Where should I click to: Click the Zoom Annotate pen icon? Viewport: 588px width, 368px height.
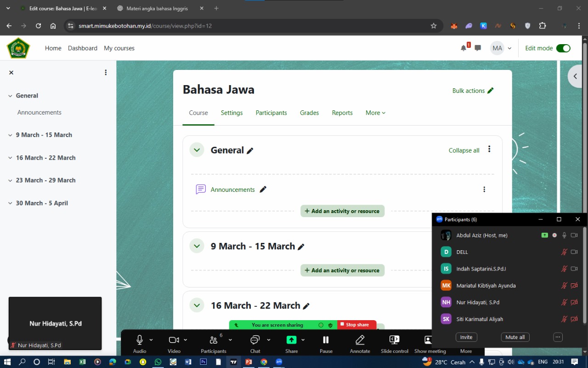click(x=360, y=340)
